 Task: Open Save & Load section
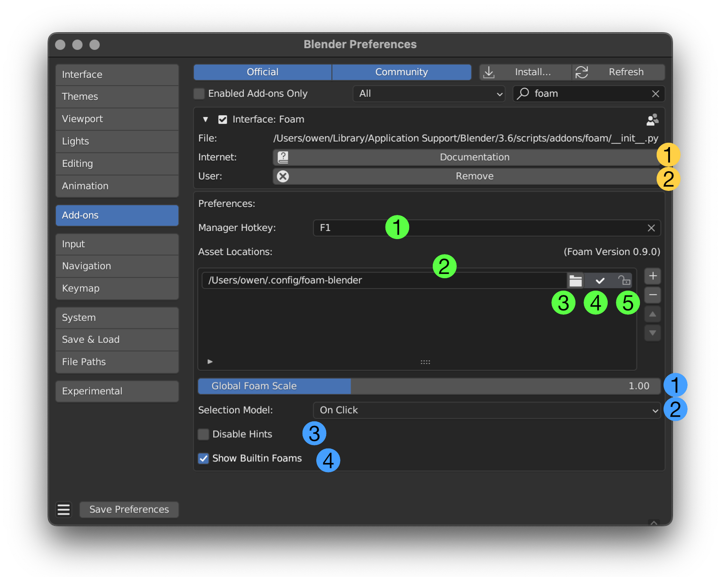(117, 340)
